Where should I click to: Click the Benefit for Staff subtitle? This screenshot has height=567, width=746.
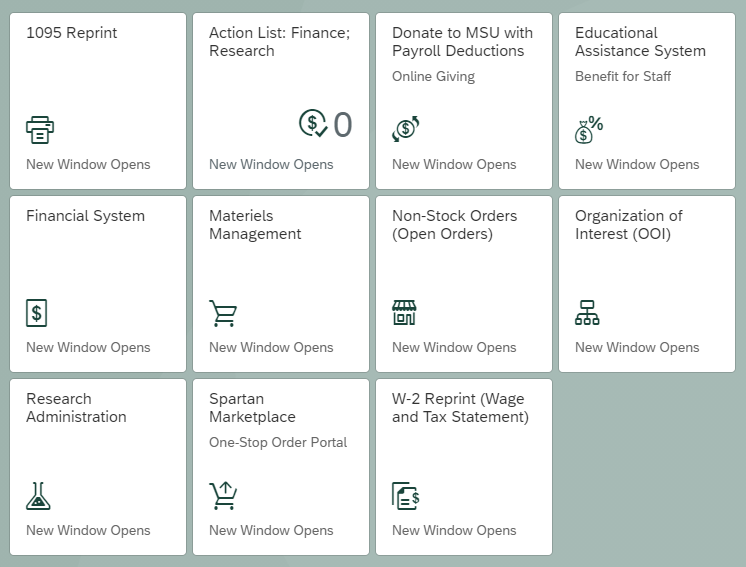(x=623, y=76)
